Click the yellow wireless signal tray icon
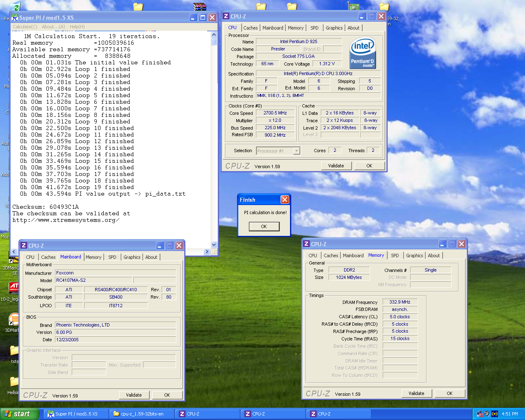525x420 pixels. tap(495, 414)
